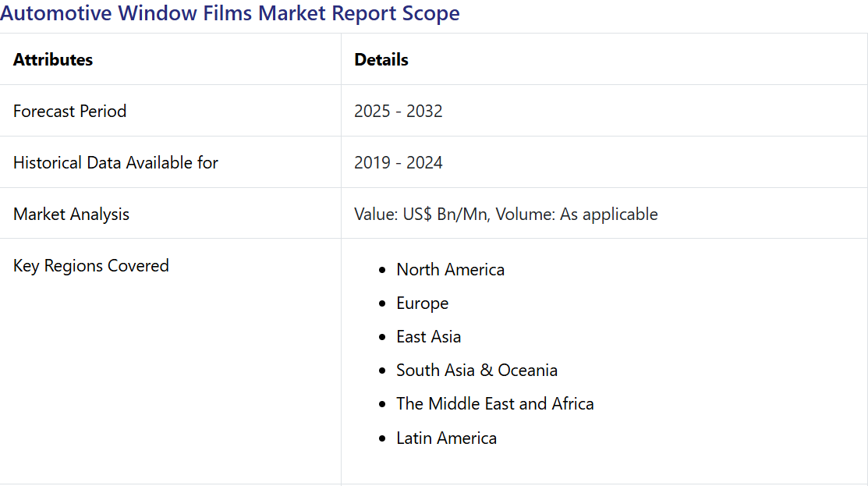Select South Asia & Oceania list item
The height and width of the screenshot is (486, 868).
tap(477, 370)
